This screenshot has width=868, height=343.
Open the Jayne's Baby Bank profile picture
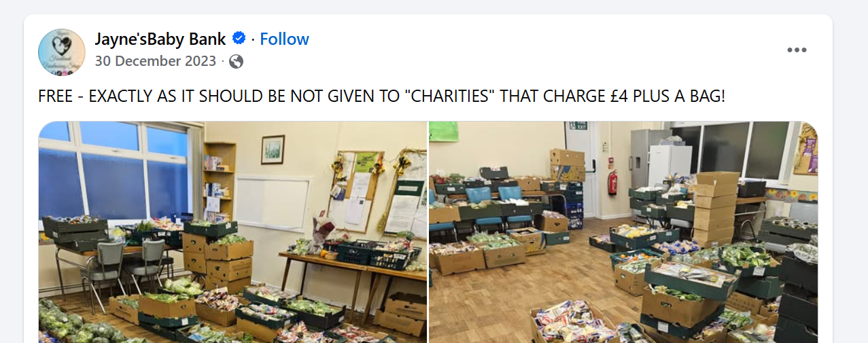pos(62,52)
